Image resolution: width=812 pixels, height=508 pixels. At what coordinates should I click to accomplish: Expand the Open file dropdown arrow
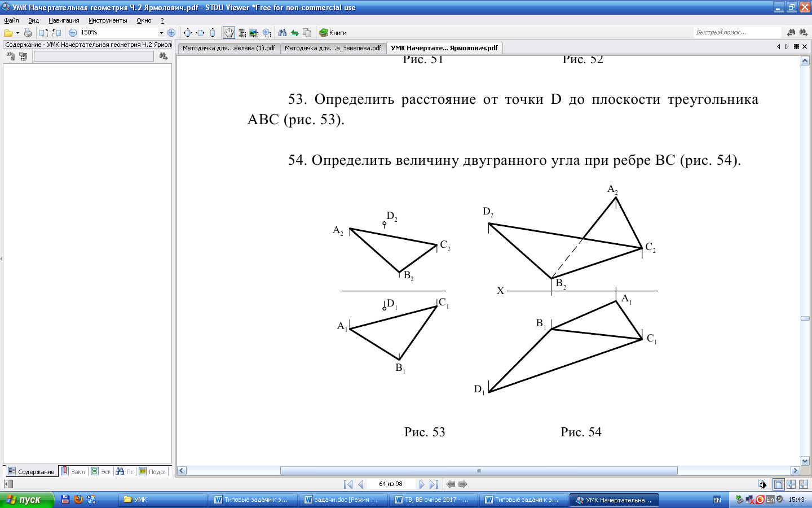pos(17,33)
